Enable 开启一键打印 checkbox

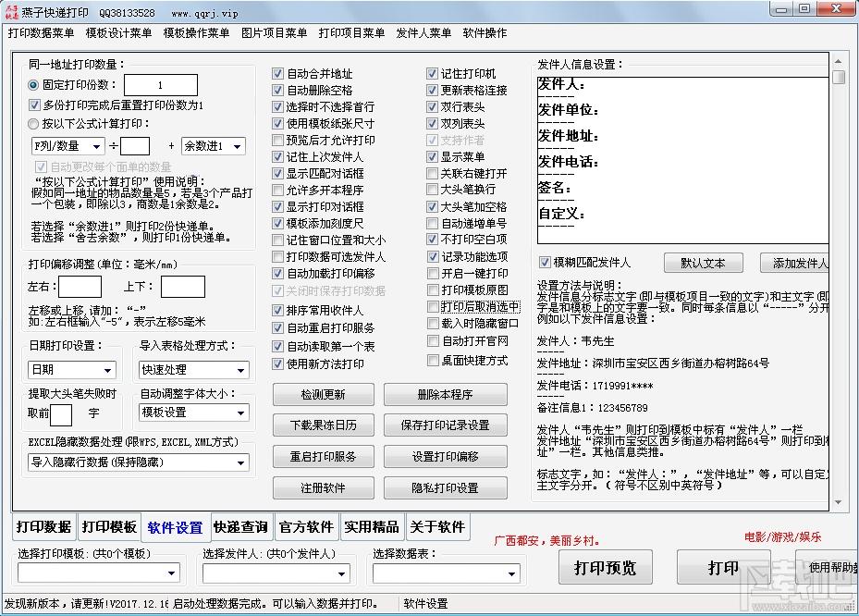(x=432, y=274)
